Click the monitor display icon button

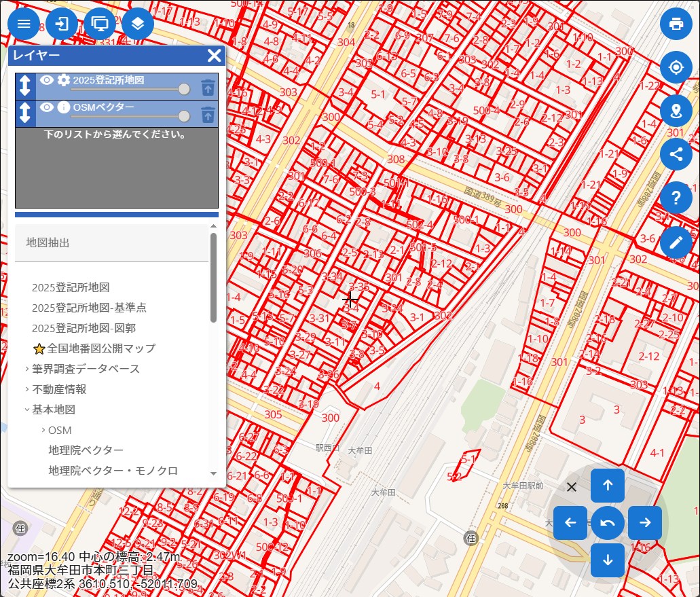(x=100, y=24)
